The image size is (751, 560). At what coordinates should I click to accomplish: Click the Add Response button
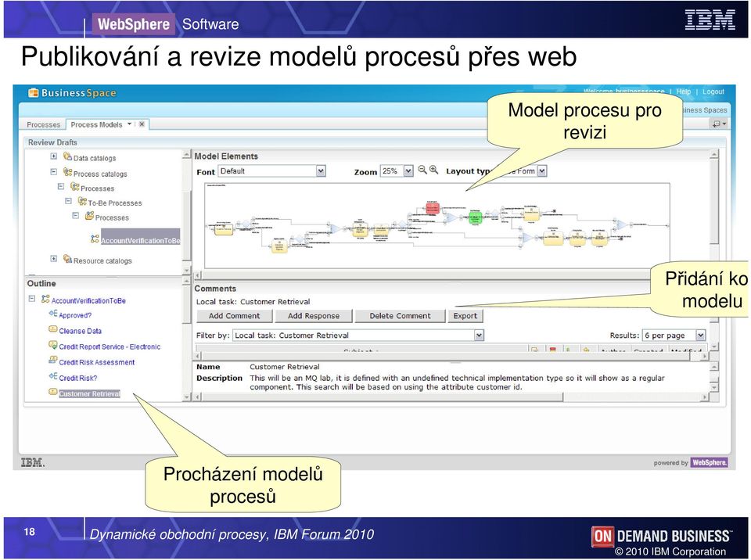pyautogui.click(x=313, y=316)
